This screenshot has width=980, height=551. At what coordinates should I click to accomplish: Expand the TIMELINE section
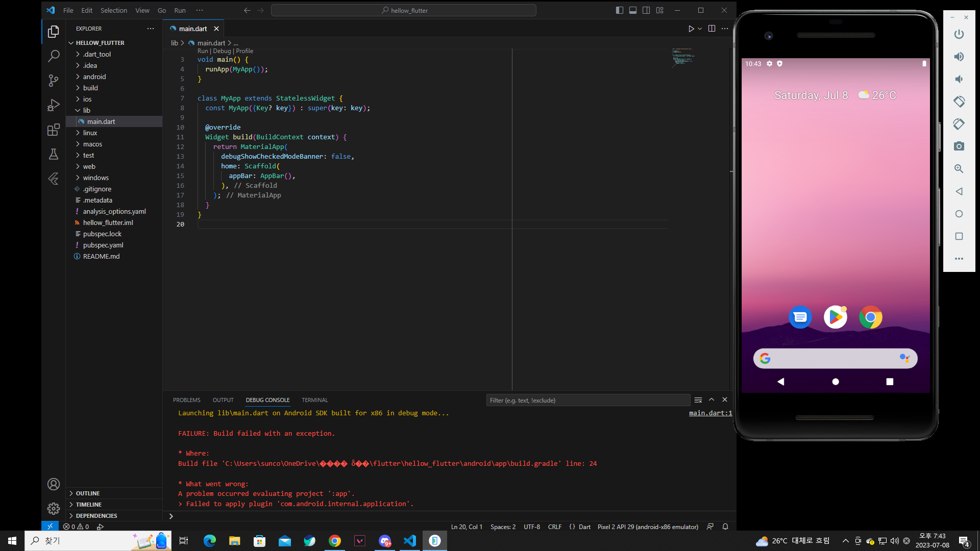pos(114,505)
